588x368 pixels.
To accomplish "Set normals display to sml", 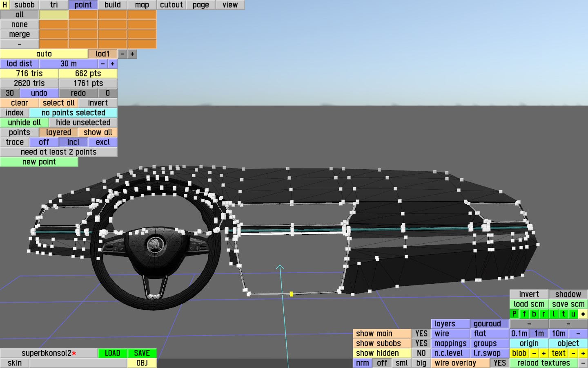I will (x=402, y=363).
